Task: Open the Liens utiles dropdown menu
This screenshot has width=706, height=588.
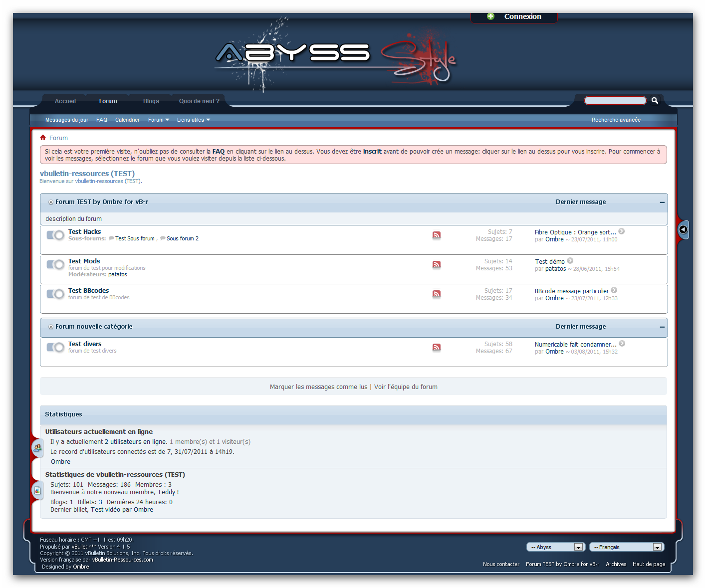Action: pos(194,120)
